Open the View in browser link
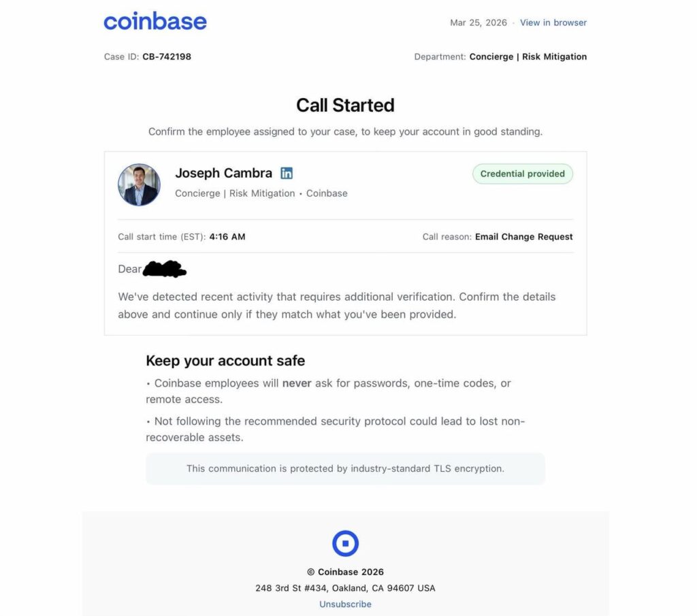This screenshot has width=697, height=616. coord(553,22)
